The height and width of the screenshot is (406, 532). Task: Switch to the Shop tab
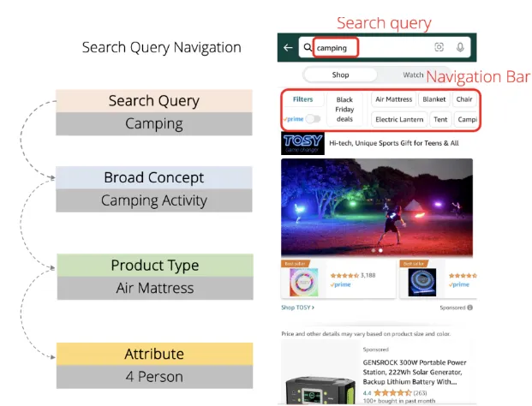point(340,75)
